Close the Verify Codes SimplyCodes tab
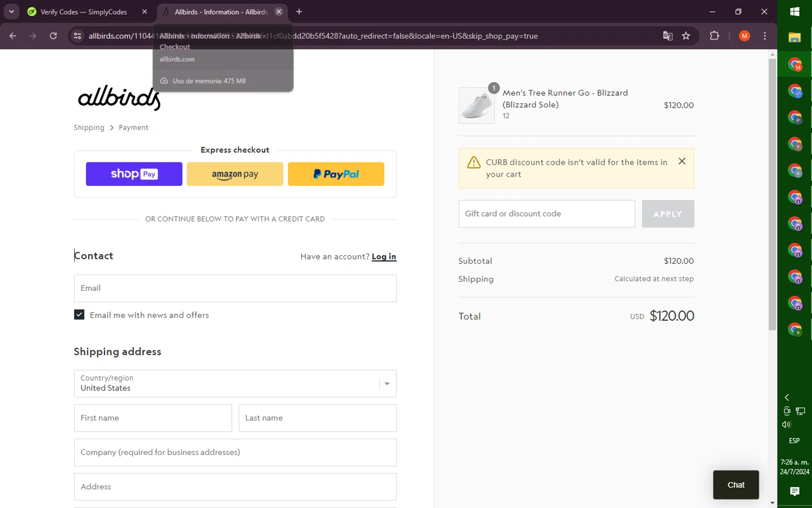 (x=145, y=12)
